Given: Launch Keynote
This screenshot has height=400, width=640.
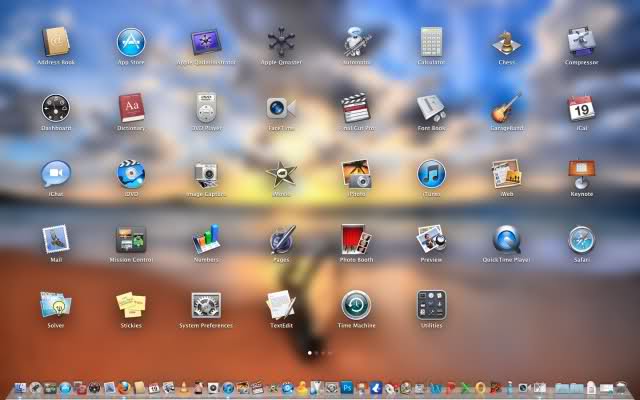Looking at the screenshot, I should [x=581, y=174].
